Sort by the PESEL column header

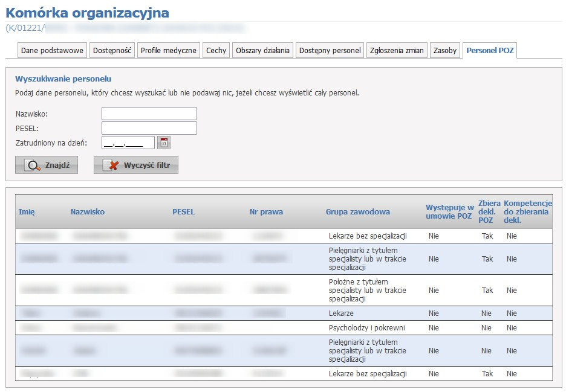[183, 211]
